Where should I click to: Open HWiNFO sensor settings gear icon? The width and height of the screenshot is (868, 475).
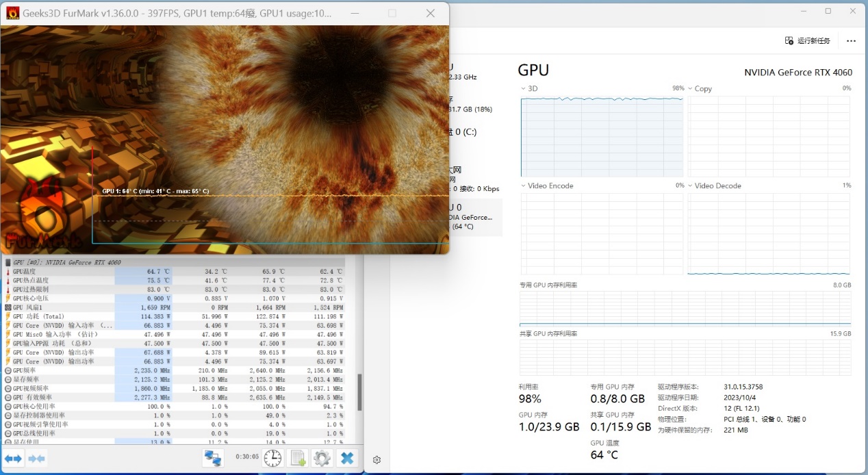coord(322,458)
